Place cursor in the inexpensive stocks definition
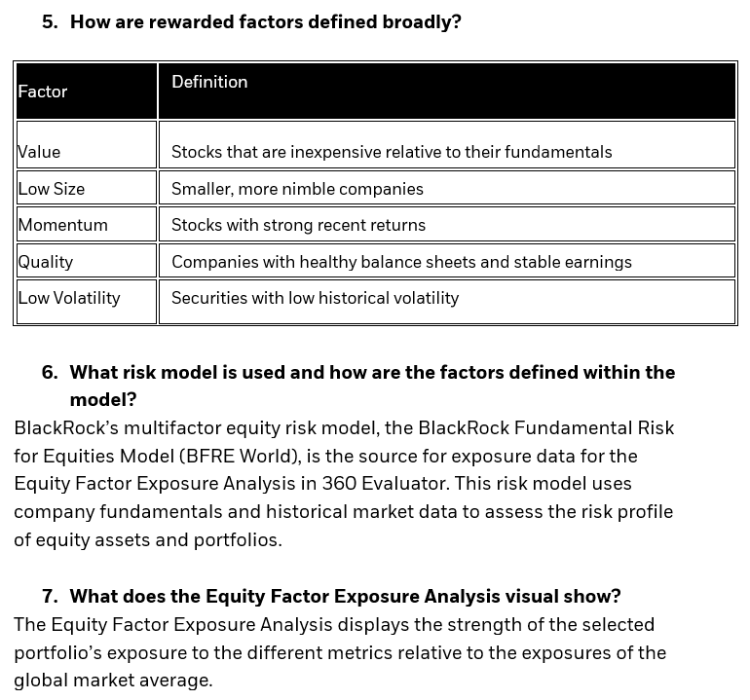Viewport: 750px width, 700px height. [392, 152]
